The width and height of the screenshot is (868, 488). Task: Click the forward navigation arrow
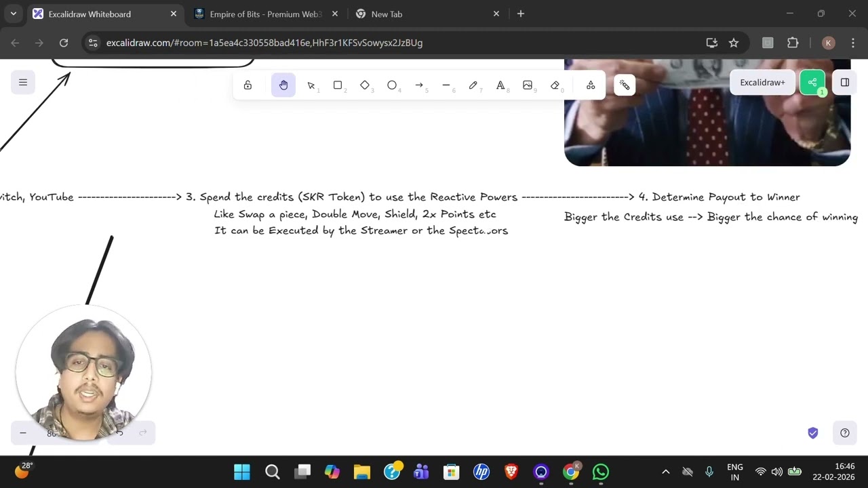(39, 43)
